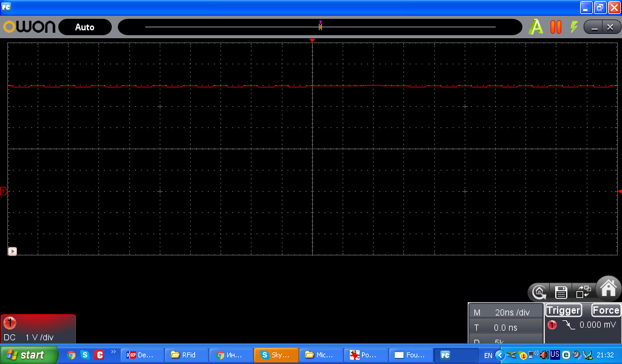Expand hidden tray icons with the arrow
Viewport: 622px width, 364px height.
click(500, 355)
